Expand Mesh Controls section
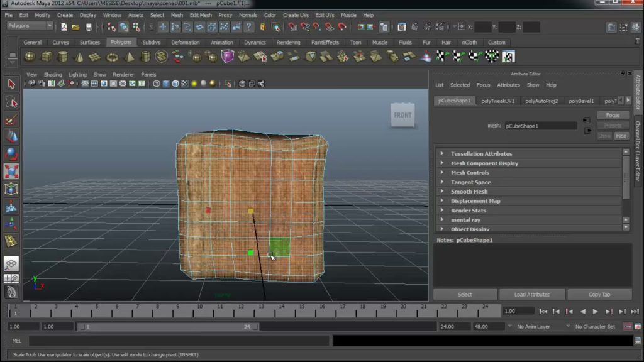This screenshot has width=644, height=362. (442, 172)
